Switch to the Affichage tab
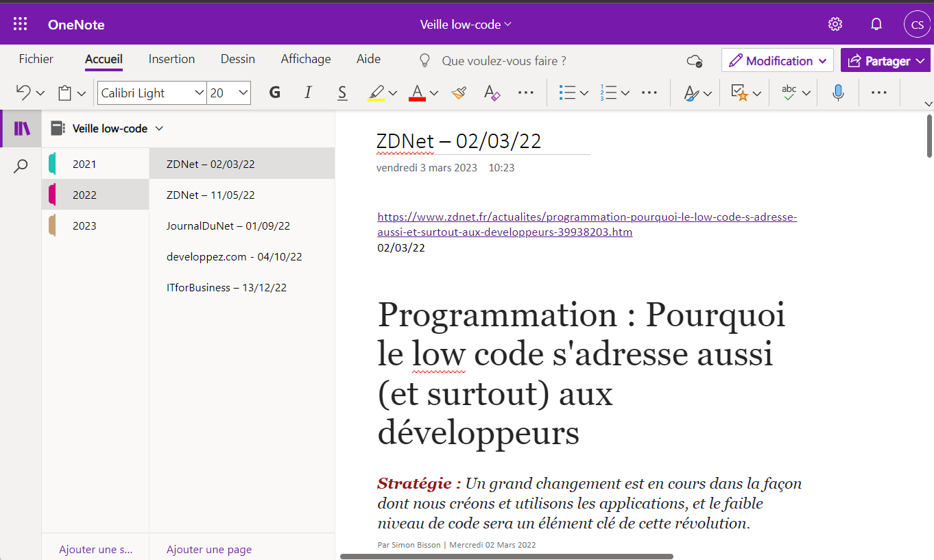934x560 pixels. pyautogui.click(x=306, y=59)
